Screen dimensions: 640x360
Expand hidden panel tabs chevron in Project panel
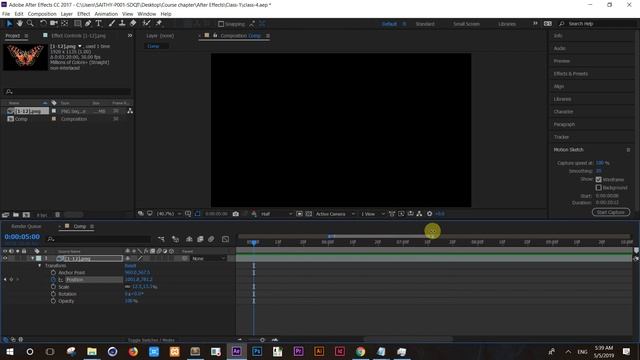coord(130,36)
